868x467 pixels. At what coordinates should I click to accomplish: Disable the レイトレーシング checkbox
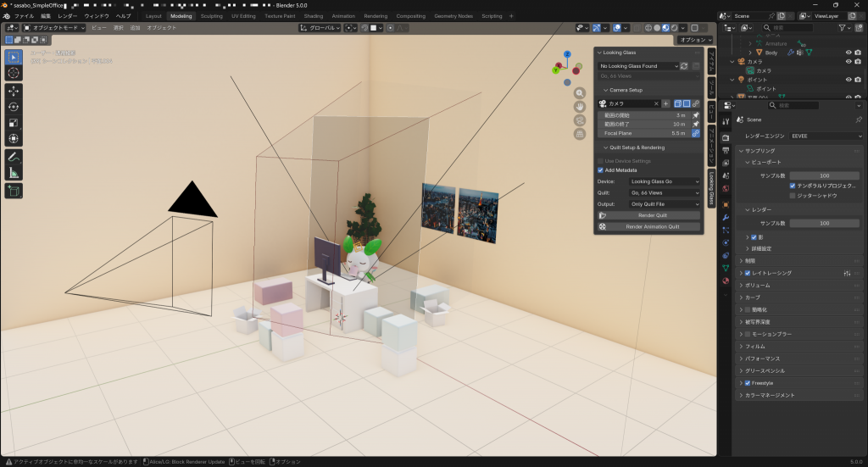click(747, 274)
